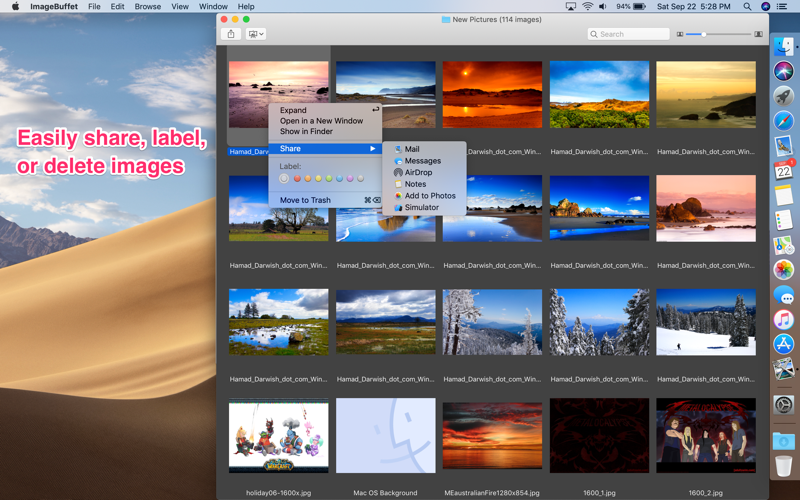800x500 pixels.
Task: Apply the green label color
Action: tap(329, 179)
